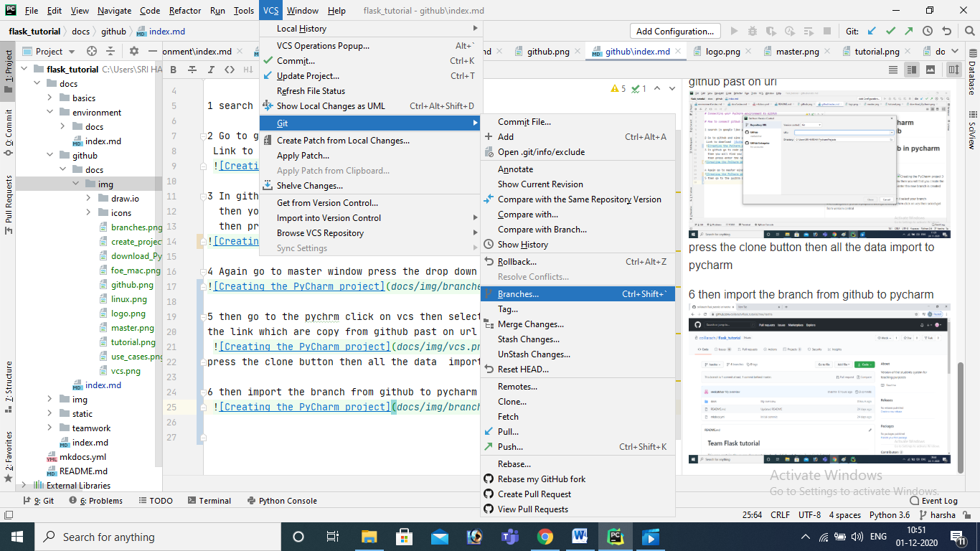This screenshot has width=980, height=551.
Task: Open Google Chrome from taskbar
Action: click(545, 537)
